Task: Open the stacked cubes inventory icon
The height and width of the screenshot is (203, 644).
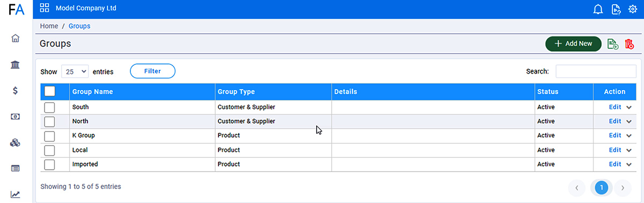Action: click(x=16, y=142)
